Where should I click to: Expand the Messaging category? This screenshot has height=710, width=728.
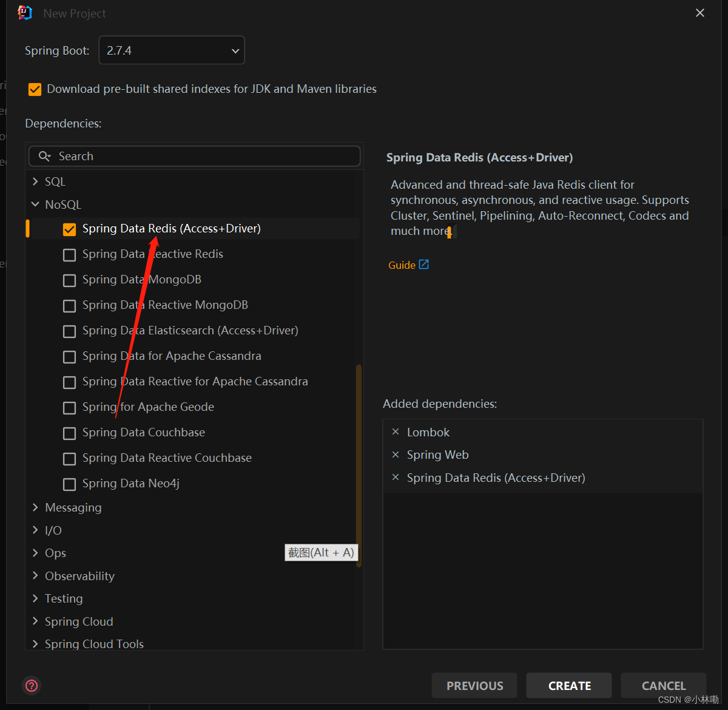click(35, 507)
